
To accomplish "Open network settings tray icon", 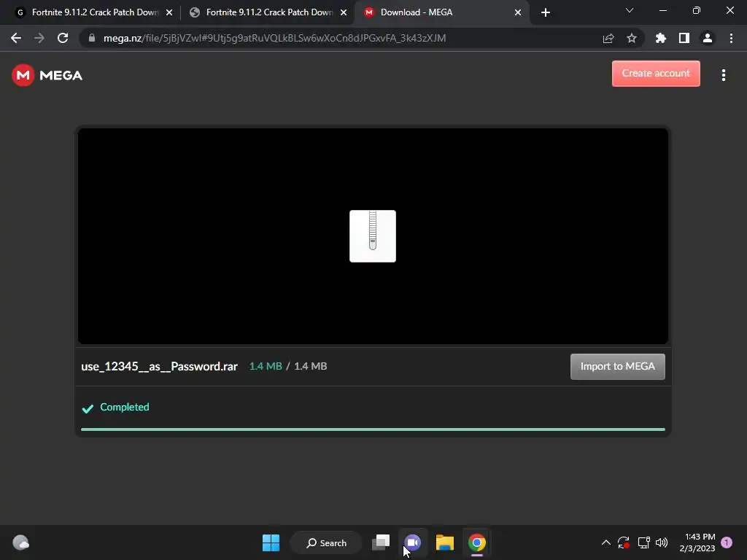I will click(x=643, y=542).
